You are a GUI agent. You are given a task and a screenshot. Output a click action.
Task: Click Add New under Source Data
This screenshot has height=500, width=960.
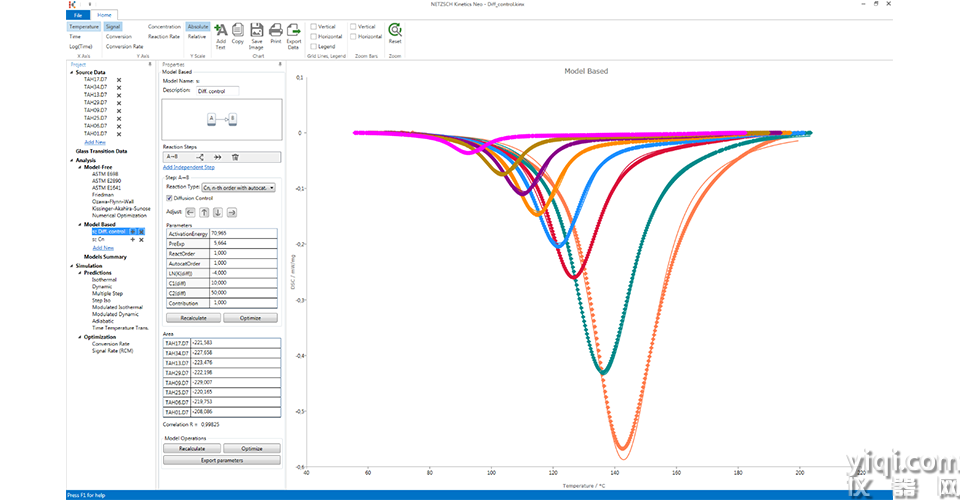[x=95, y=142]
